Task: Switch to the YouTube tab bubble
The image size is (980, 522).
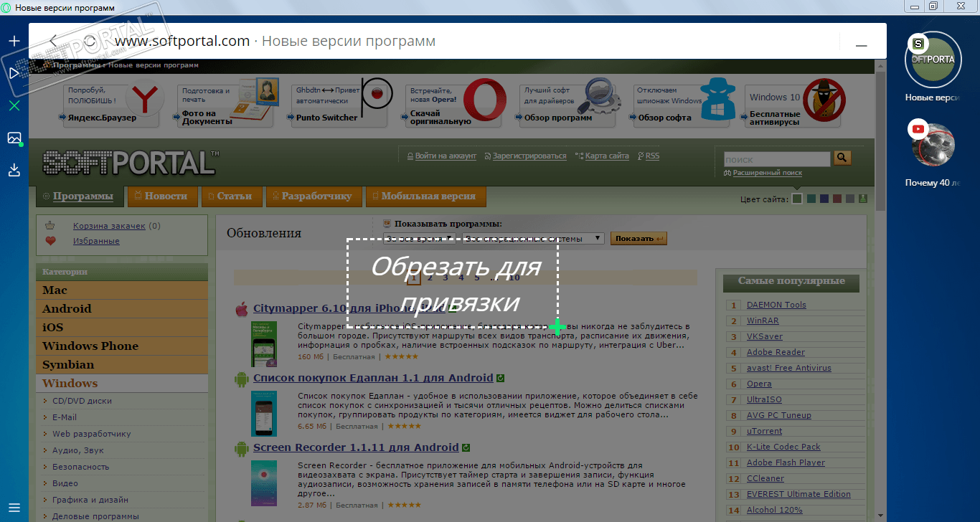Action: (x=933, y=145)
